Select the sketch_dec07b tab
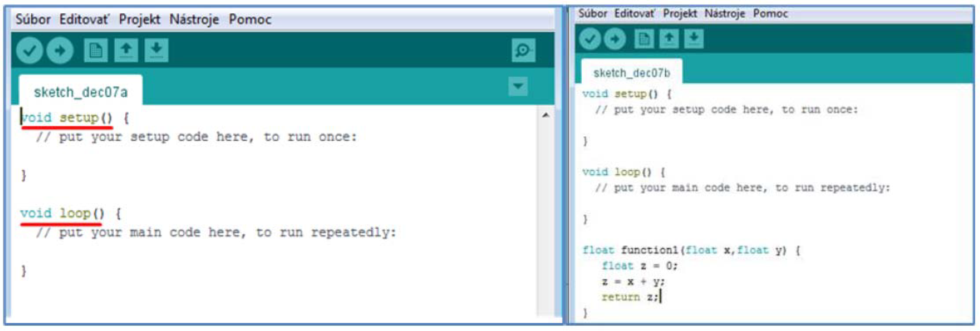The height and width of the screenshot is (331, 980). pyautogui.click(x=632, y=73)
